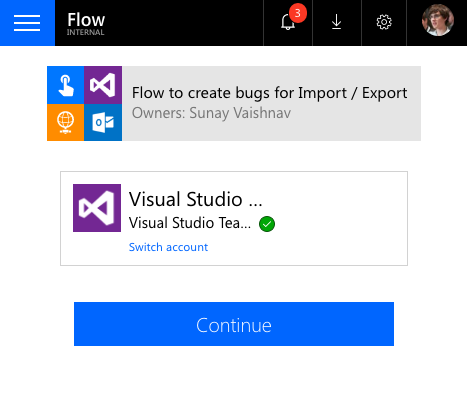The image size is (467, 398).
Task: Click the download arrow icon
Action: point(337,22)
